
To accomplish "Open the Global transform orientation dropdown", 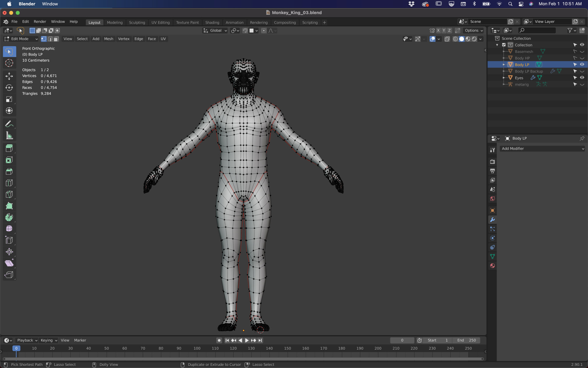I will (215, 30).
